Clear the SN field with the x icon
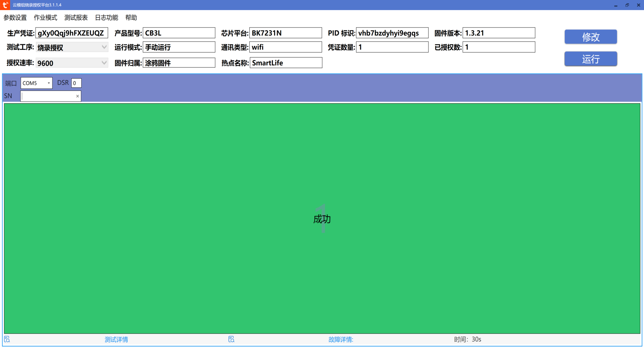Screen dimensions: 644x348 (x=78, y=96)
